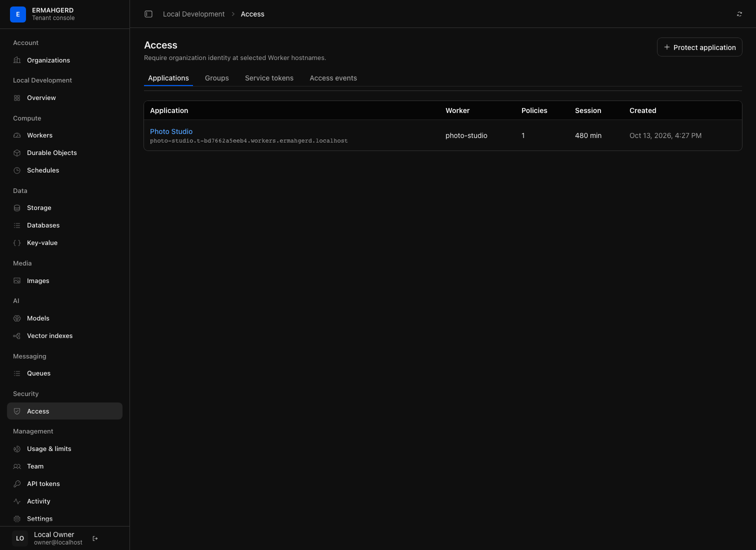Click the Access shield icon
The image size is (756, 550).
17,411
